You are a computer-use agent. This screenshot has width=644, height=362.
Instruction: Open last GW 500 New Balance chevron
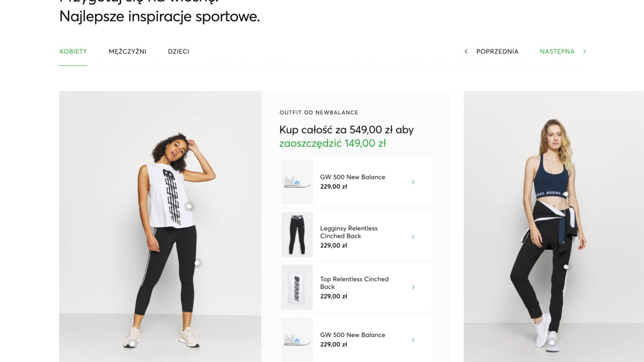pos(413,340)
